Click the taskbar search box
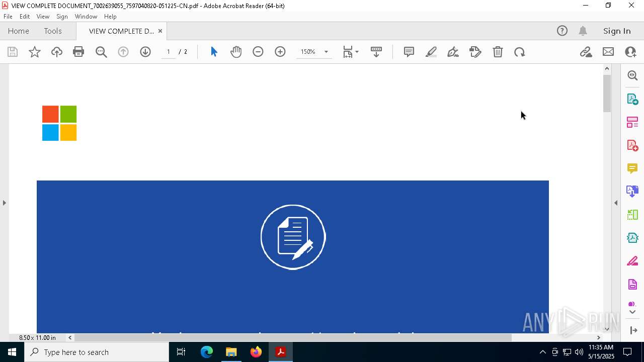 coord(97,352)
